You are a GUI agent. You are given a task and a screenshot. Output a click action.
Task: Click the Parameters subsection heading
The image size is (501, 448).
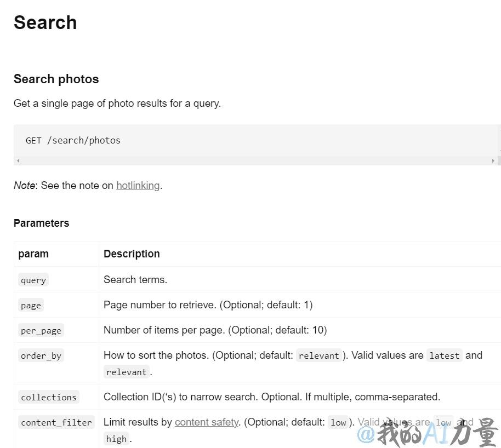[41, 223]
